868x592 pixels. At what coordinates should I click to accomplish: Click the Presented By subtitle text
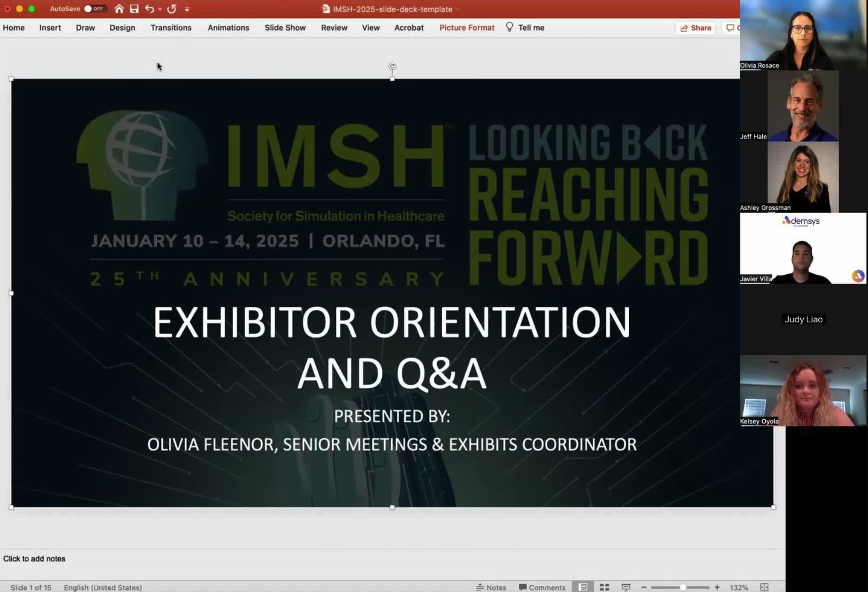coord(392,416)
